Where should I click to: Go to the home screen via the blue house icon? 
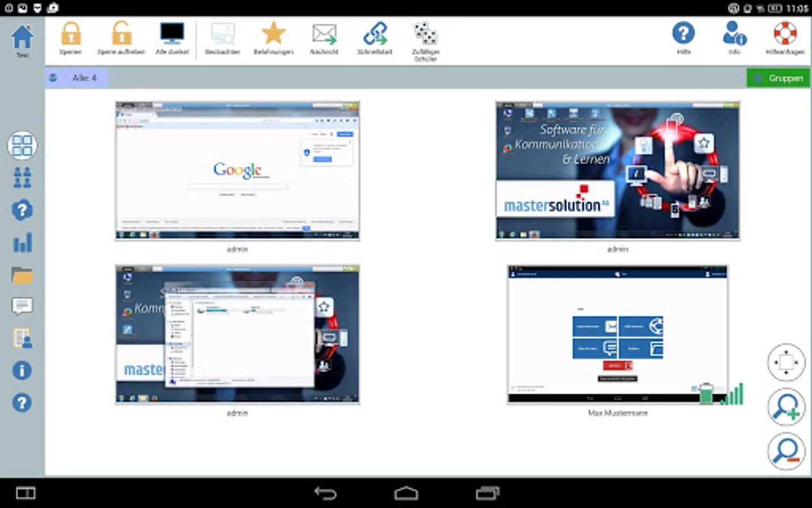click(22, 38)
